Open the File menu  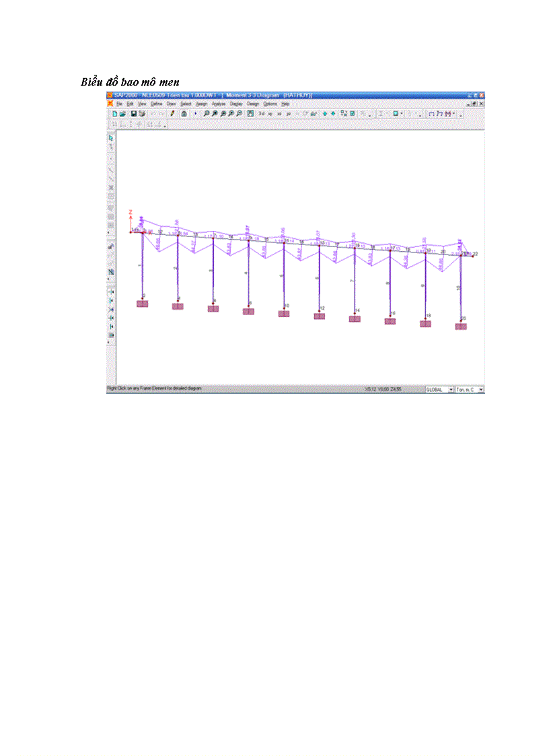click(x=119, y=104)
